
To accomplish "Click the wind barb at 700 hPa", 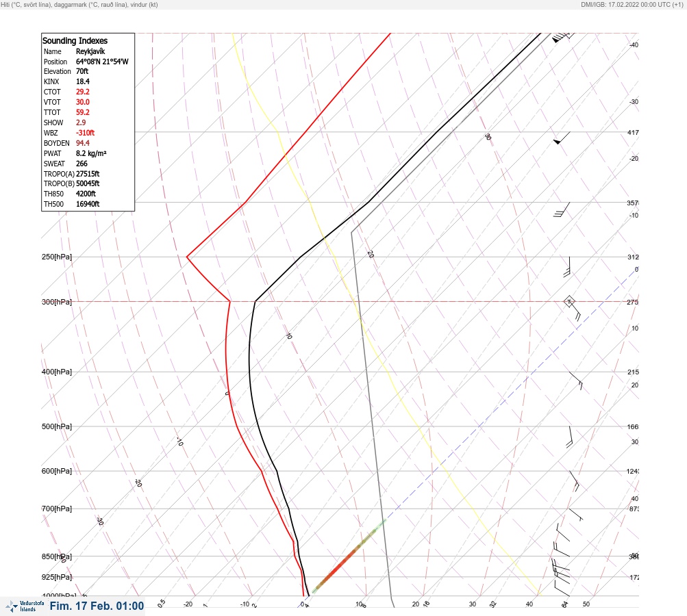I will (576, 515).
